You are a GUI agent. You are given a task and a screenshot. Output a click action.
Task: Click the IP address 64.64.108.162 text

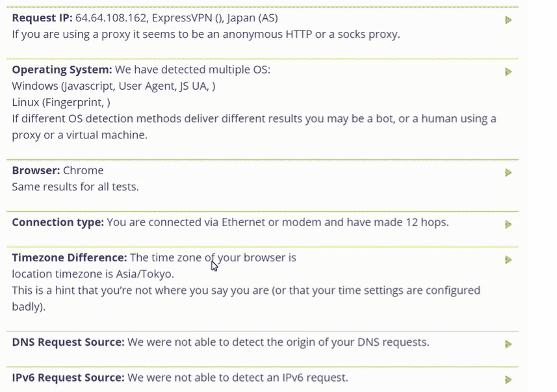[110, 18]
